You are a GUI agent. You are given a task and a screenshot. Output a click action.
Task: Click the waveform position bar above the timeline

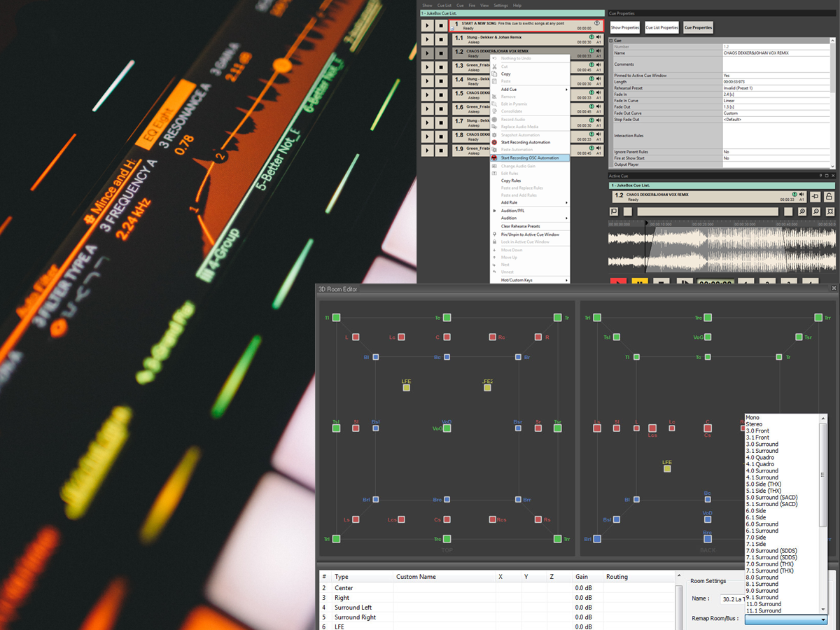(x=708, y=211)
